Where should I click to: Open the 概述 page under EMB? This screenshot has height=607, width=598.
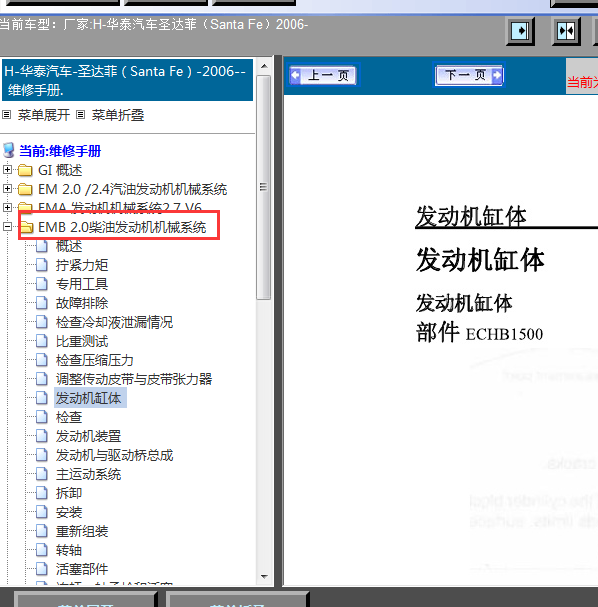[x=69, y=246]
